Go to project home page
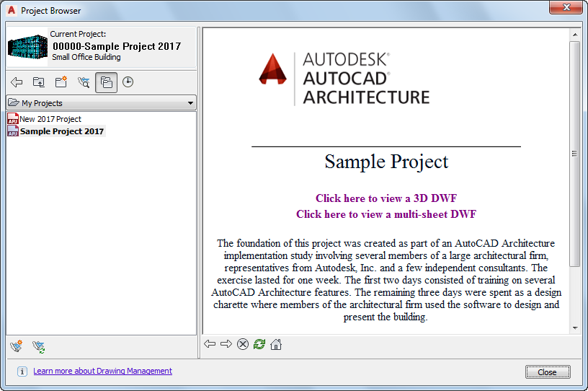 (276, 344)
